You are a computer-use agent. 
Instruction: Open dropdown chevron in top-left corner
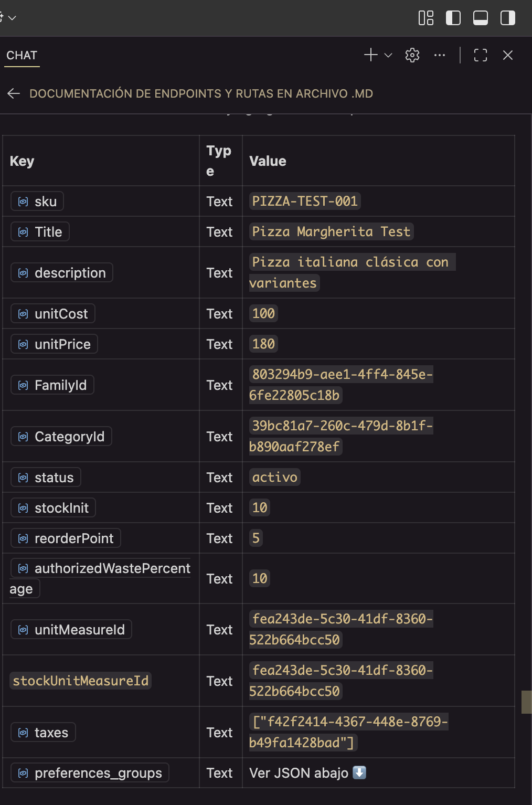point(12,18)
